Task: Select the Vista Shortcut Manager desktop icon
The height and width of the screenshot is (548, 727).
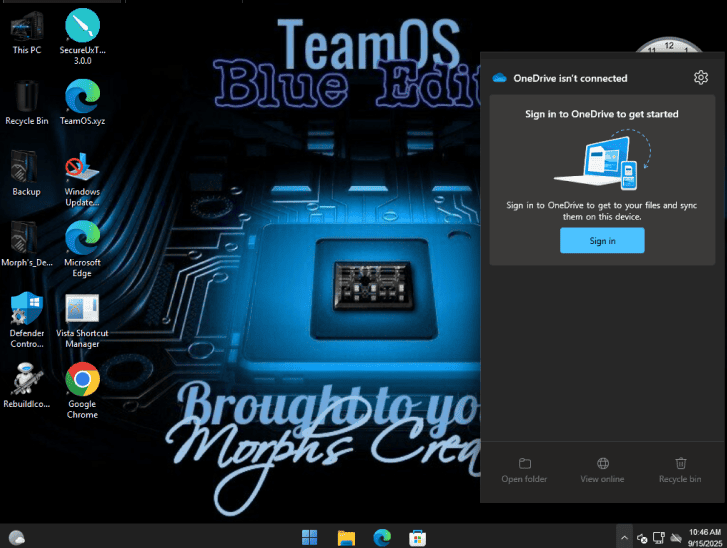Action: click(x=82, y=321)
